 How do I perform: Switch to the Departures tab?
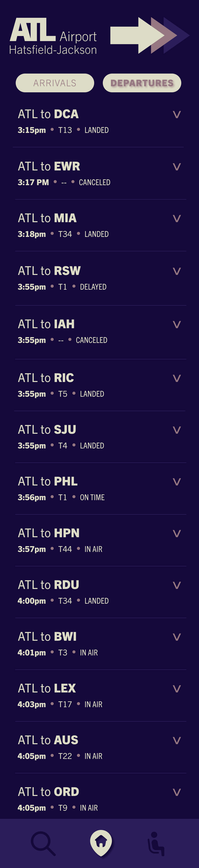tap(142, 83)
